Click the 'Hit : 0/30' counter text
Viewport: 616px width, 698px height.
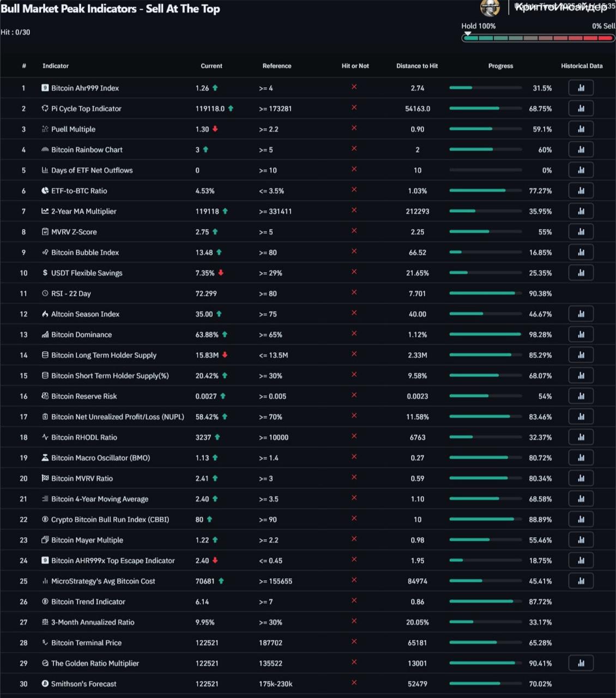[x=15, y=32]
